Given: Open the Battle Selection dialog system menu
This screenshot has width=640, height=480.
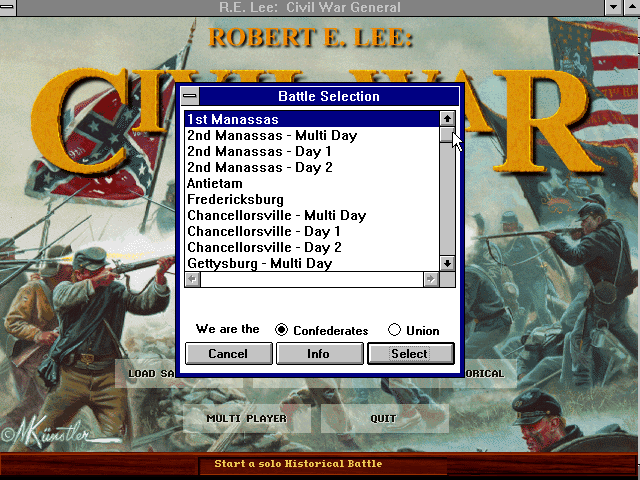Looking at the screenshot, I should pyautogui.click(x=190, y=96).
